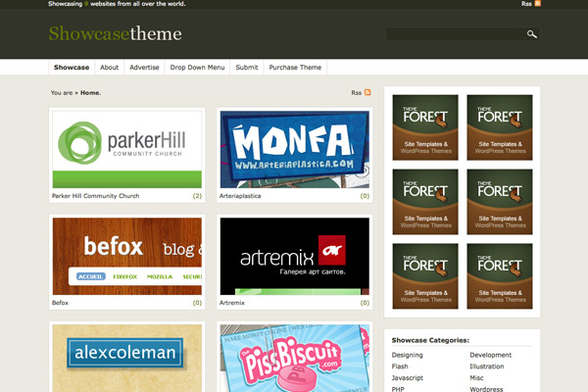Click the Arteriaplastica title link
This screenshot has width=588, height=392.
click(240, 196)
